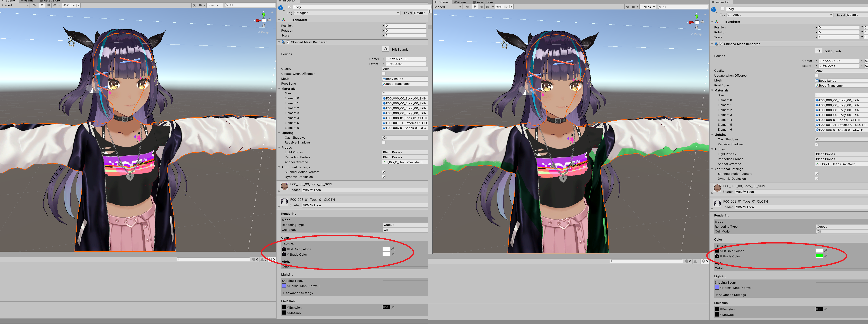Toggle scene lighting bulb icon in right editor

tap(475, 7)
